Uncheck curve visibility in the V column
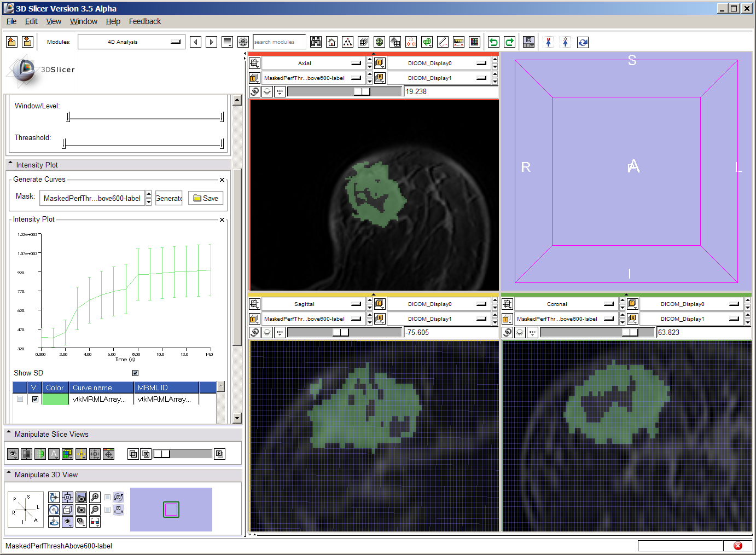This screenshot has width=756, height=555. [35, 399]
